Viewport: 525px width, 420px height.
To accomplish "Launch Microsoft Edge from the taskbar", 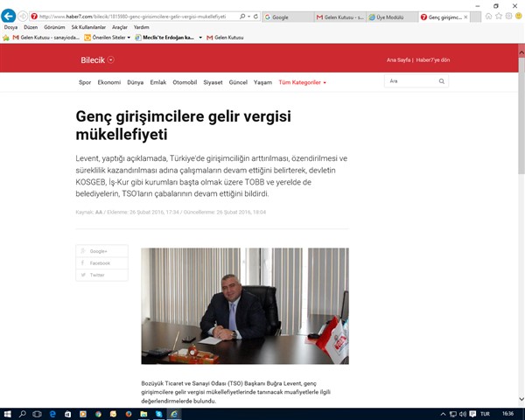I will coord(52,414).
